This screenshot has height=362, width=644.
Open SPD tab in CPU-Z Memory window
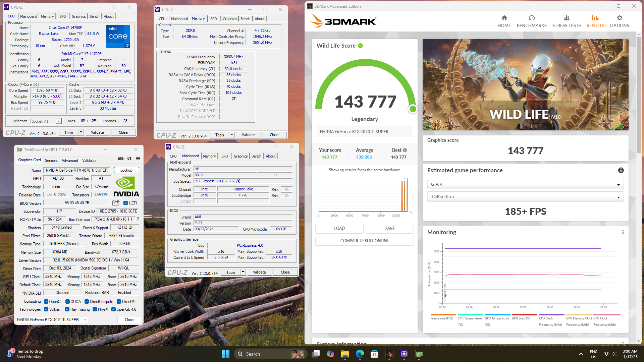point(214,19)
